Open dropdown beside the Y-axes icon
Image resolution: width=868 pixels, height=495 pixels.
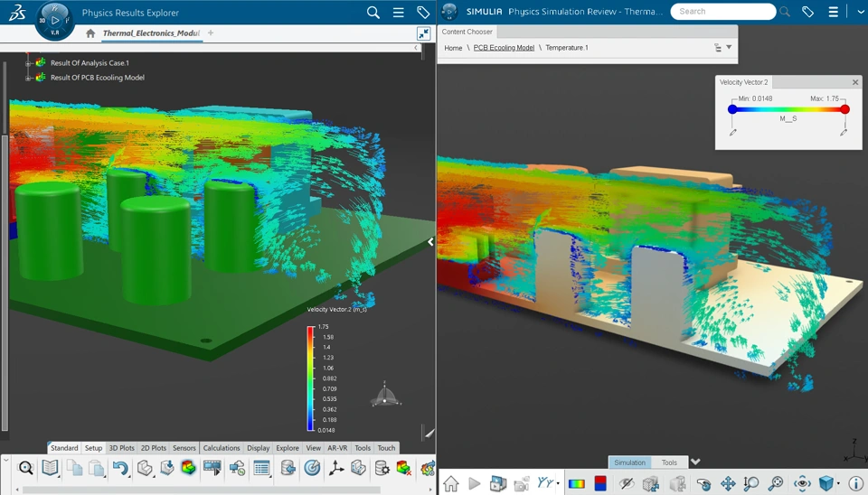pos(558,484)
